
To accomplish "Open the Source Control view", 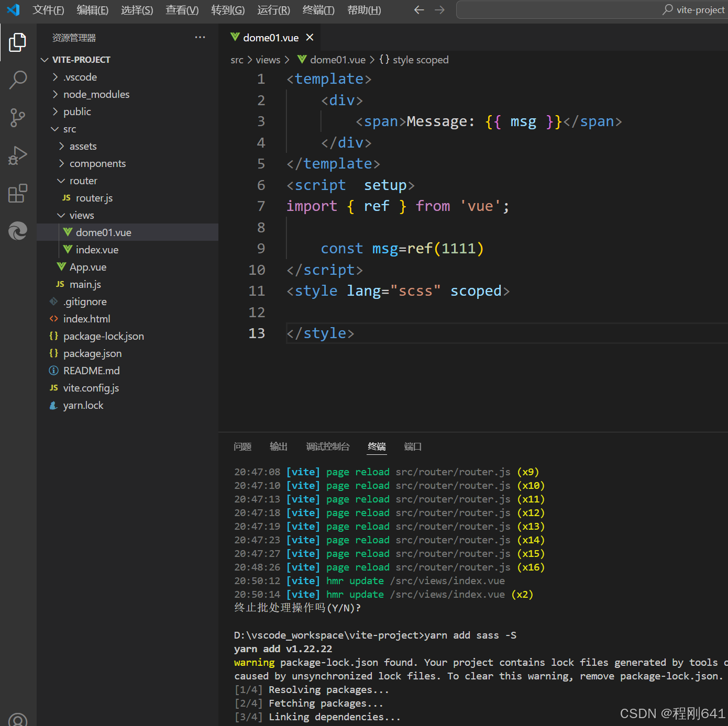I will click(x=18, y=118).
